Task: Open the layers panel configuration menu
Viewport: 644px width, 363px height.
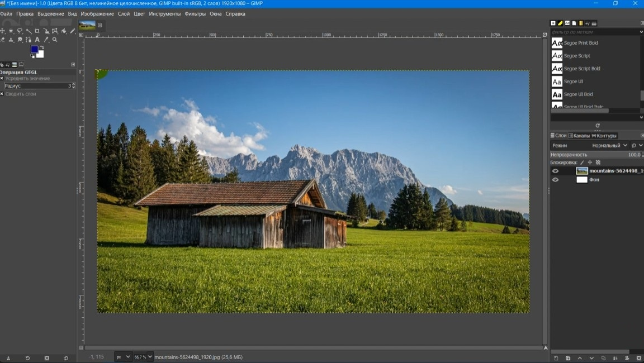Action: tap(642, 135)
